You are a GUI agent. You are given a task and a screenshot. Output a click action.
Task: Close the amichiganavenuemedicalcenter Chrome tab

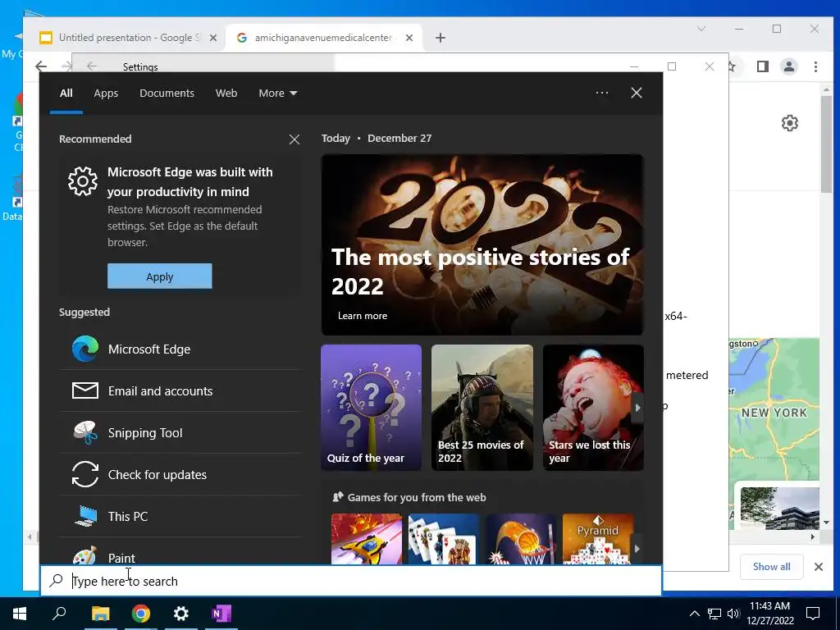(409, 38)
